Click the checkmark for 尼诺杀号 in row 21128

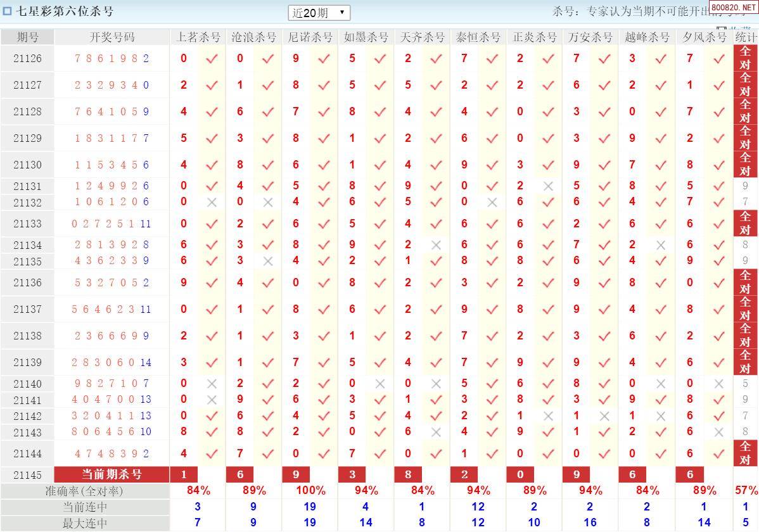[x=324, y=112]
